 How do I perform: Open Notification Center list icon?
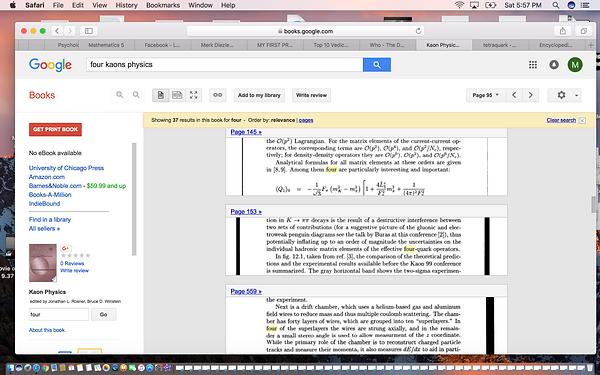pyautogui.click(x=585, y=5)
